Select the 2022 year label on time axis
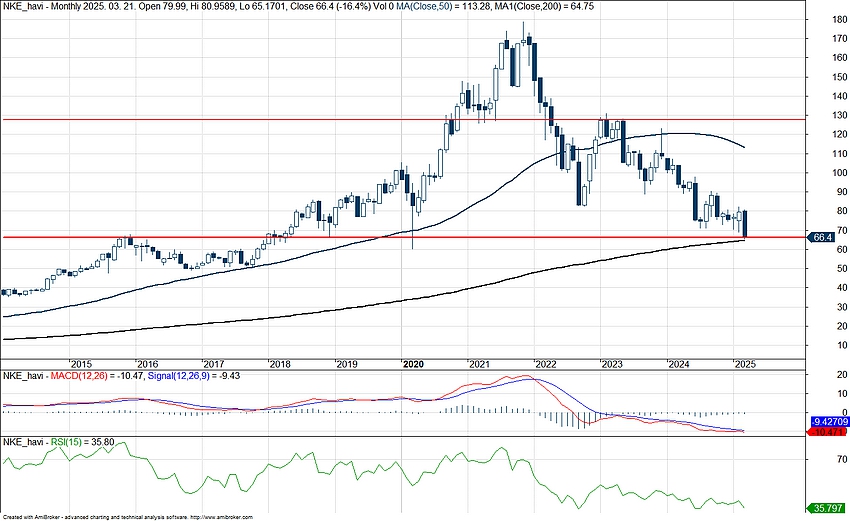Screen dimensions: 850x521 point(546,364)
